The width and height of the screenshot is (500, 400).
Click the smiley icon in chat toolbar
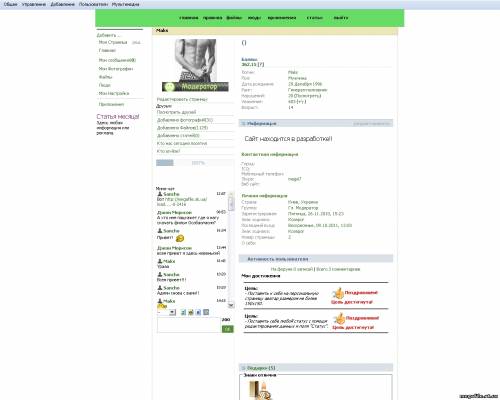tap(191, 312)
